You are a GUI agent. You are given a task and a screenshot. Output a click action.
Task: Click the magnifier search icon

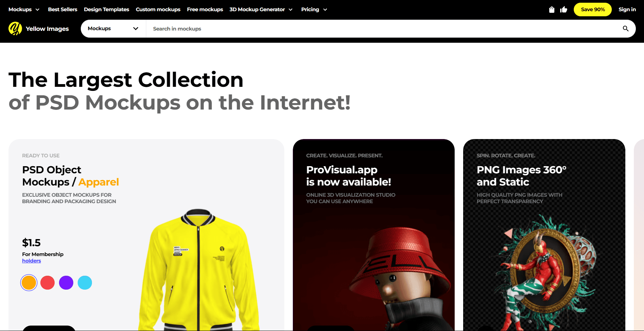626,28
